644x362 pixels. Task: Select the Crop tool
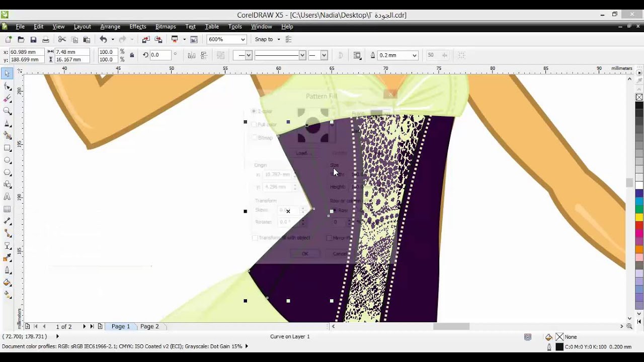tap(7, 99)
